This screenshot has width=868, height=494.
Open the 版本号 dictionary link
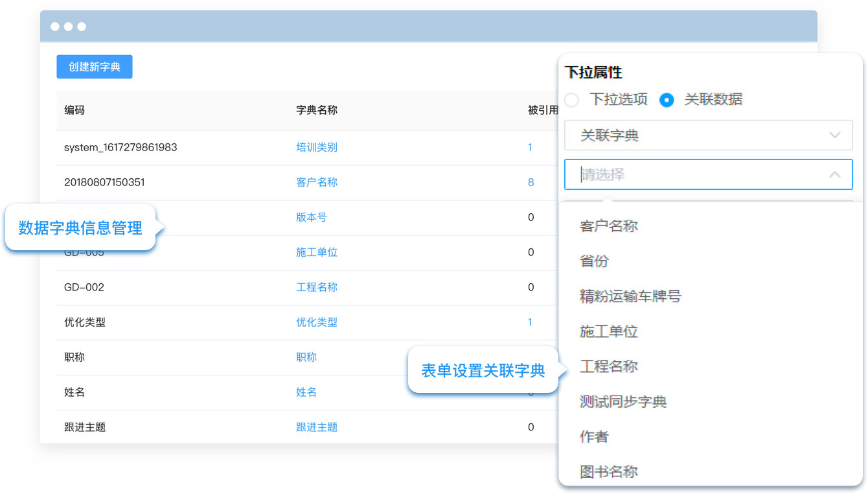pos(312,217)
